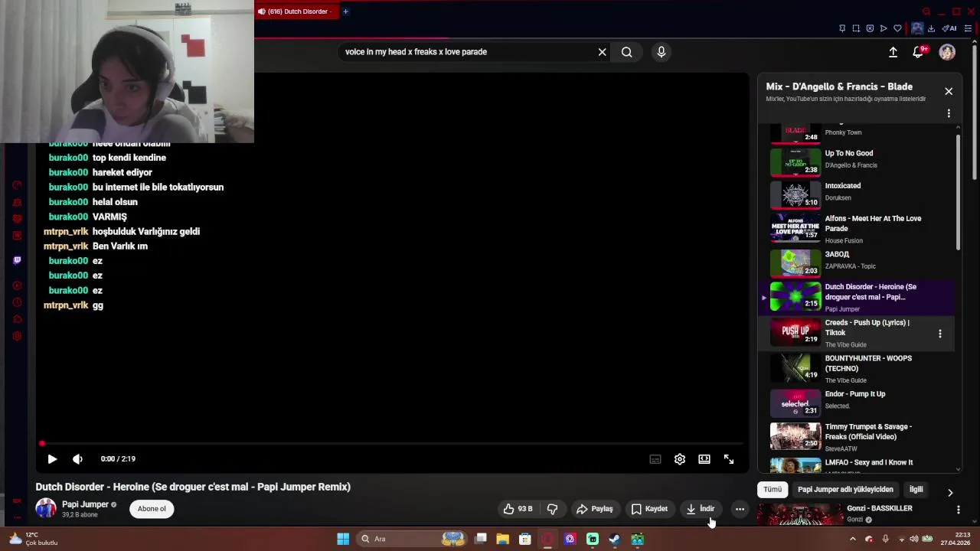Add the page to bookmarks with the heart
Image resolution: width=980 pixels, height=551 pixels.
pyautogui.click(x=897, y=28)
